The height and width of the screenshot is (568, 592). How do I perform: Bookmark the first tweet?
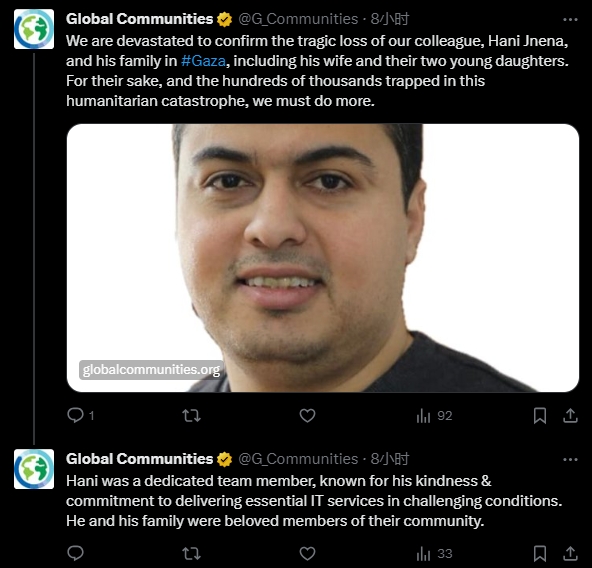click(540, 416)
